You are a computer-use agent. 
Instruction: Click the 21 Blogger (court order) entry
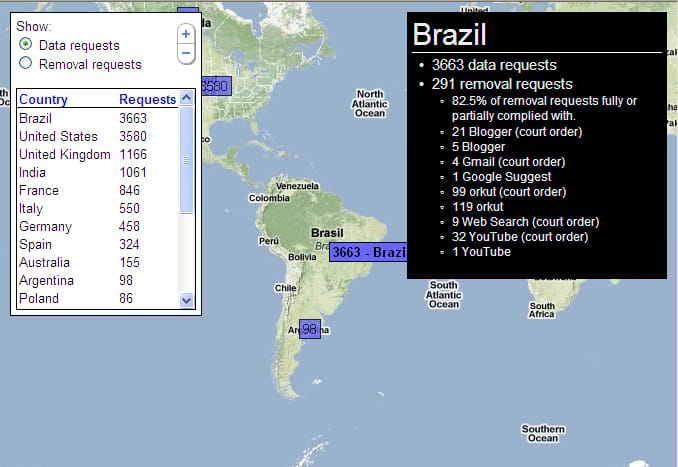[517, 131]
